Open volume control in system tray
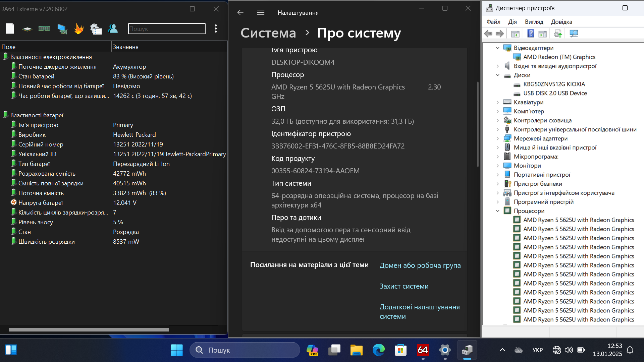This screenshot has height=362, width=644. (569, 350)
